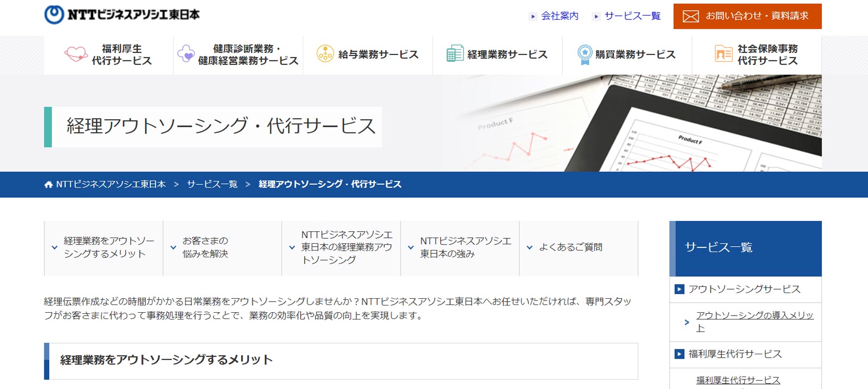Click the intro paragraph starting 経理伝票作成など
The height and width of the screenshot is (389, 868).
[x=338, y=308]
